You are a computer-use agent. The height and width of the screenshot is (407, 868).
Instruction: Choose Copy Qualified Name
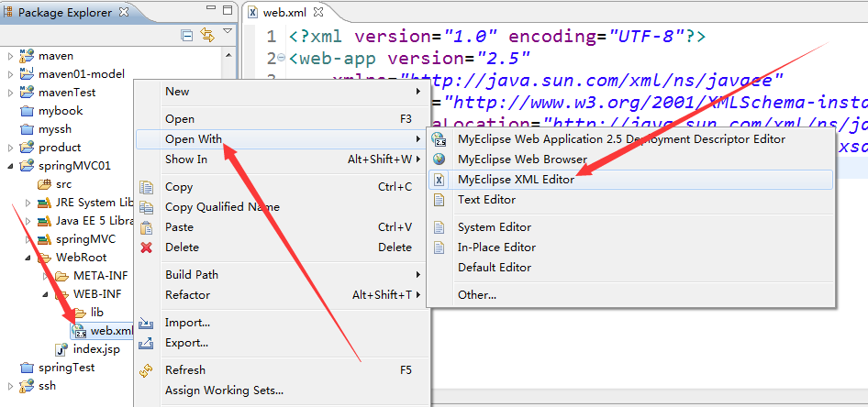tap(282, 207)
